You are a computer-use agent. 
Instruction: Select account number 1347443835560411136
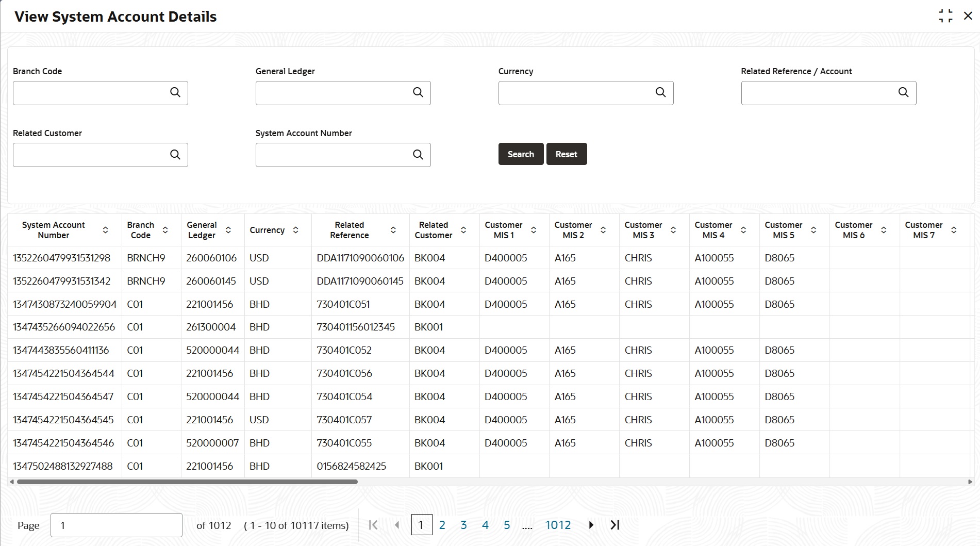coord(61,350)
